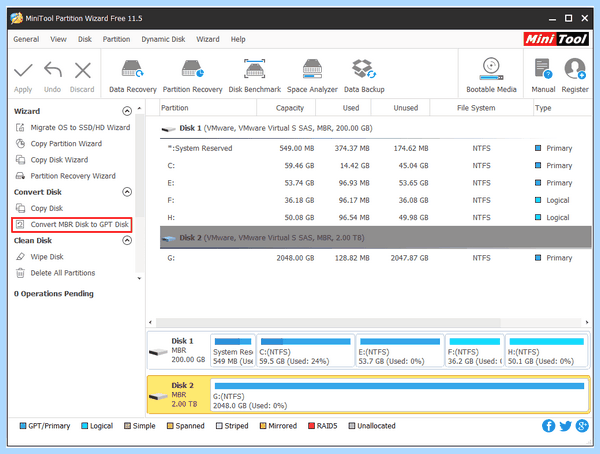
Task: Select the E: partition row
Action: [x=375, y=183]
